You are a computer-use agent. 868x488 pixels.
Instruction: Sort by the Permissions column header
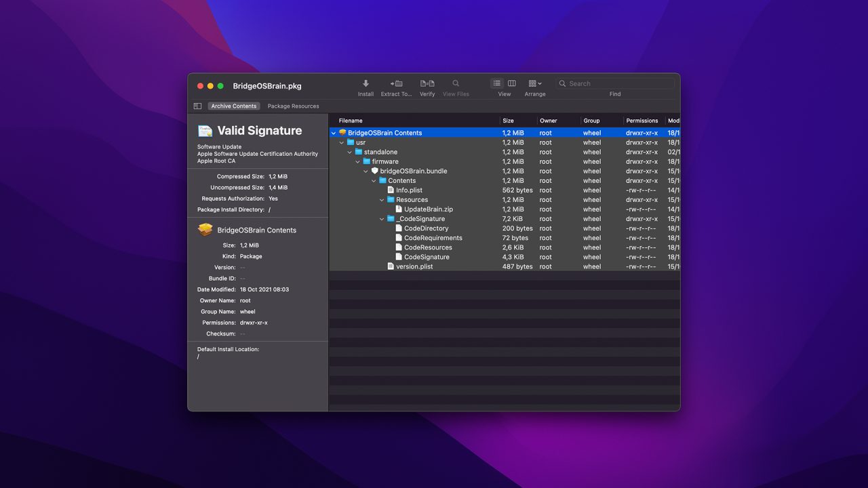642,121
